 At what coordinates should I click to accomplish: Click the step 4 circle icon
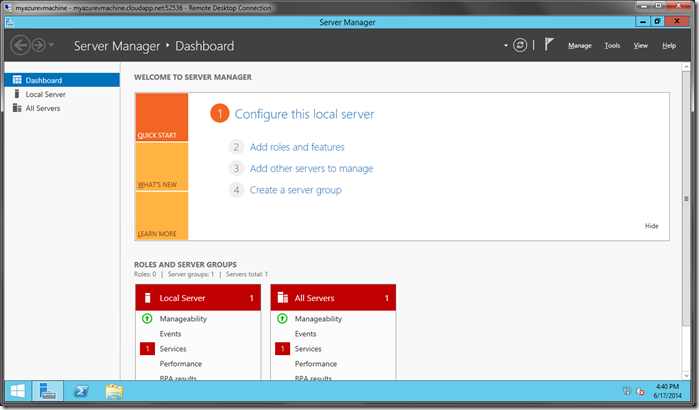click(236, 190)
